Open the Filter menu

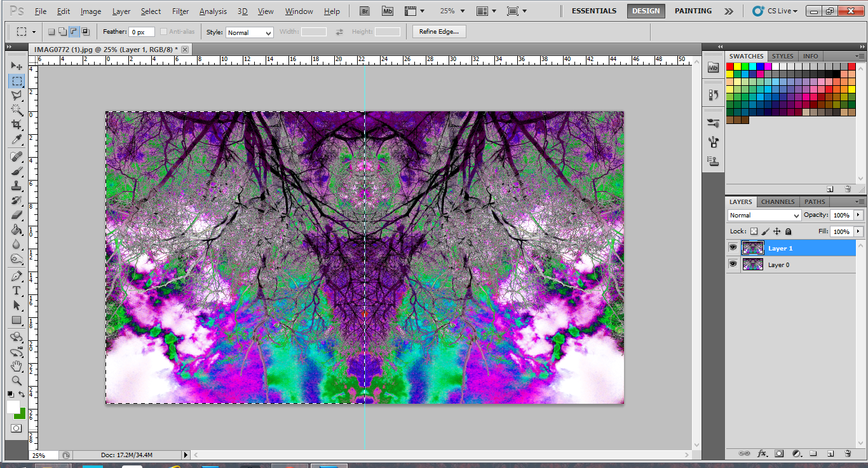(x=180, y=11)
